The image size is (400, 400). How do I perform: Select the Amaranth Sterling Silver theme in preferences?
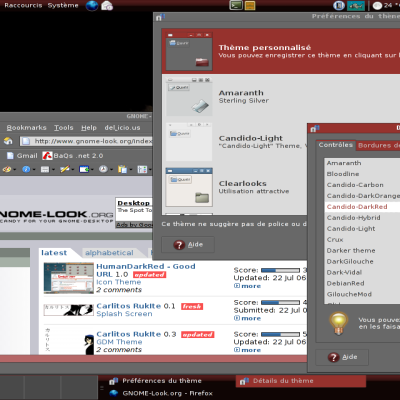click(281, 96)
